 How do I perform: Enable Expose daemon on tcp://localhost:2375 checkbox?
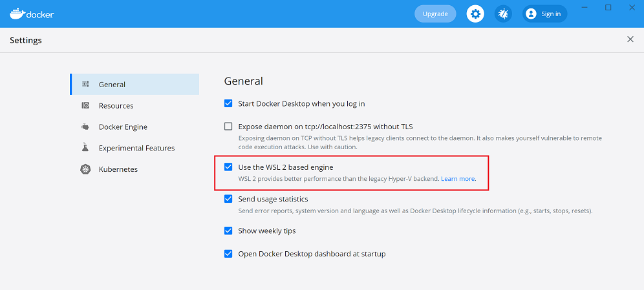[228, 127]
